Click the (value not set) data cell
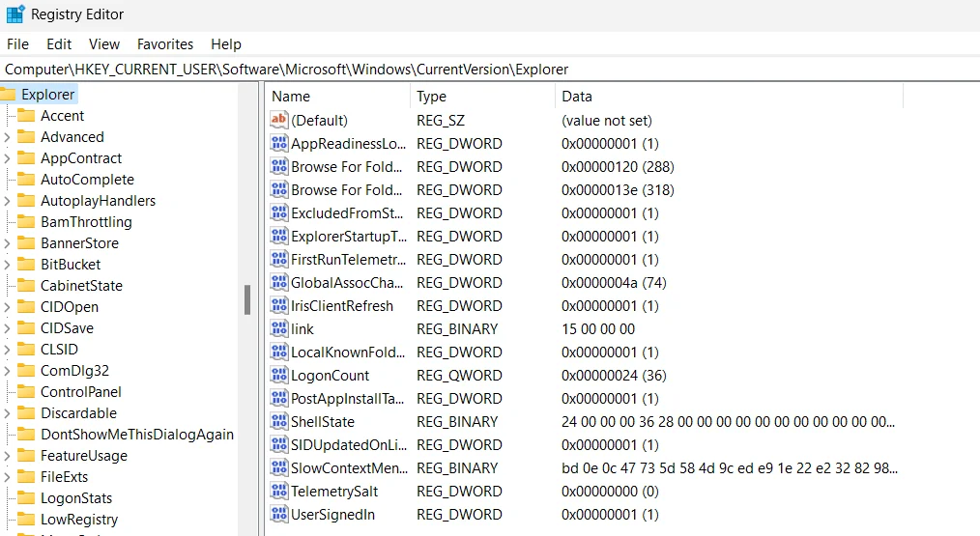The height and width of the screenshot is (536, 980). [x=606, y=120]
